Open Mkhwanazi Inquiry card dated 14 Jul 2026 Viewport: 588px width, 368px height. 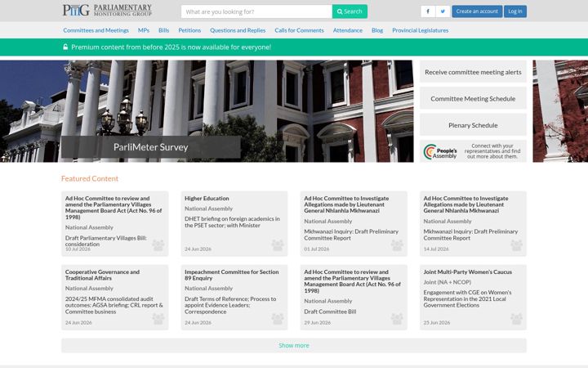pos(473,224)
